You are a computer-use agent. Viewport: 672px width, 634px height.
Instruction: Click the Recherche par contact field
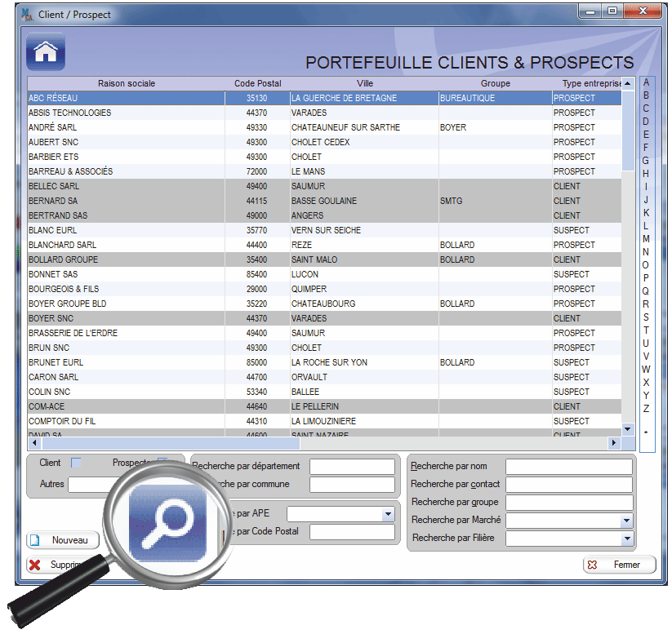coord(569,485)
